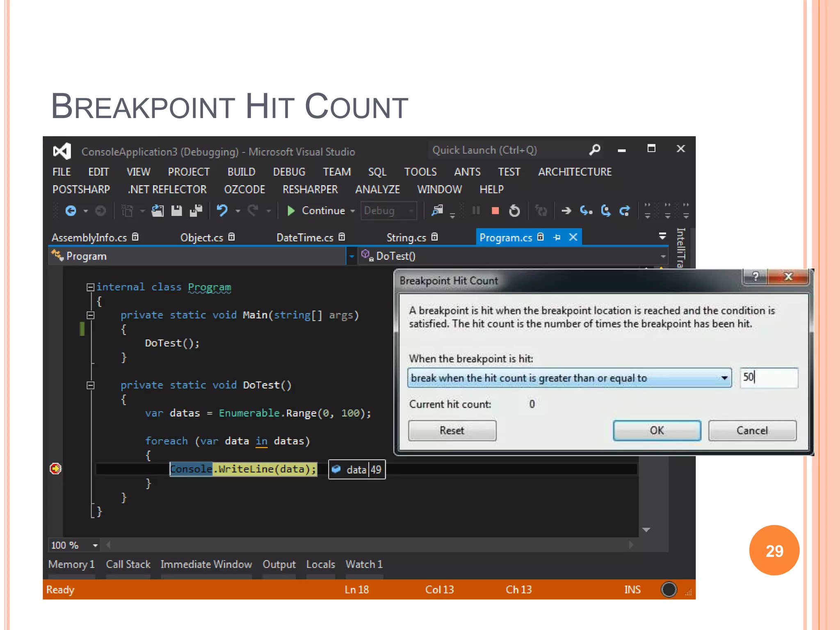Screen dimensions: 840x630
Task: Click the Visual Studio logo icon
Action: tap(62, 151)
